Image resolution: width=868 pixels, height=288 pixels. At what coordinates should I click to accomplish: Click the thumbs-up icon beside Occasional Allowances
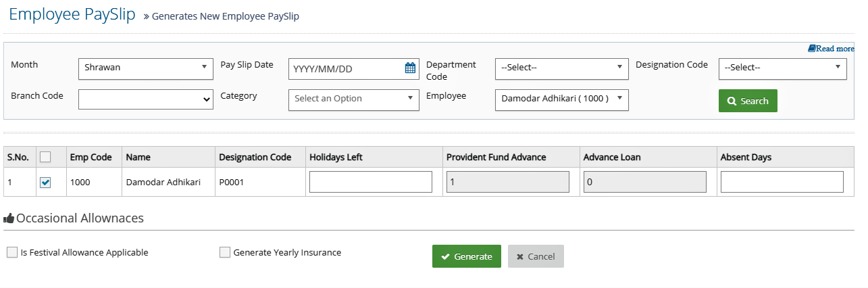tap(9, 218)
